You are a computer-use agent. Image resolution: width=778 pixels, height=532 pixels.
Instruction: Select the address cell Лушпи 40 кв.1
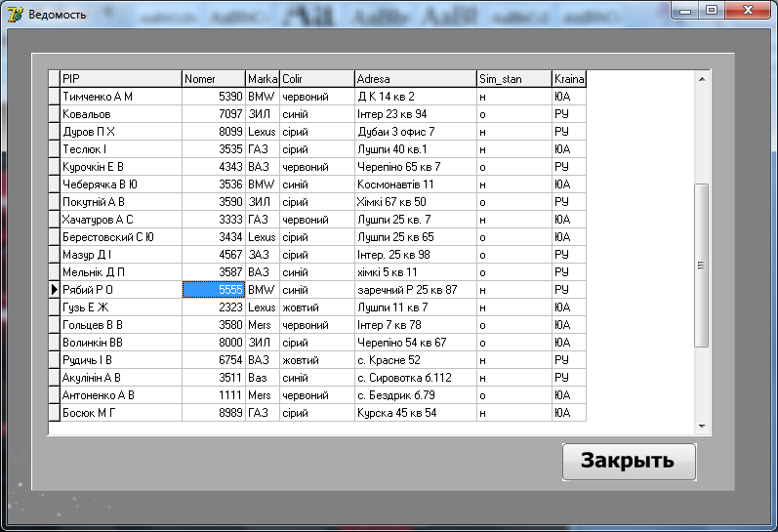[415, 149]
